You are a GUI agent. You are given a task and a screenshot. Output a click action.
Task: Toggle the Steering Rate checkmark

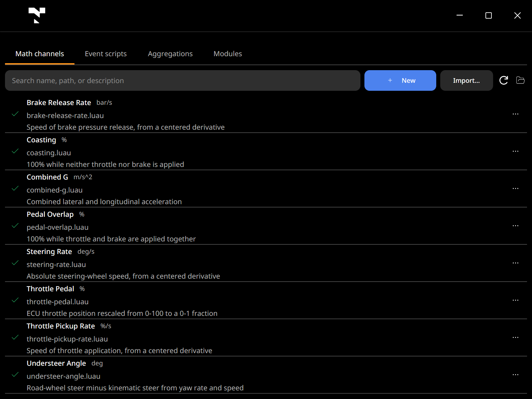(x=15, y=263)
